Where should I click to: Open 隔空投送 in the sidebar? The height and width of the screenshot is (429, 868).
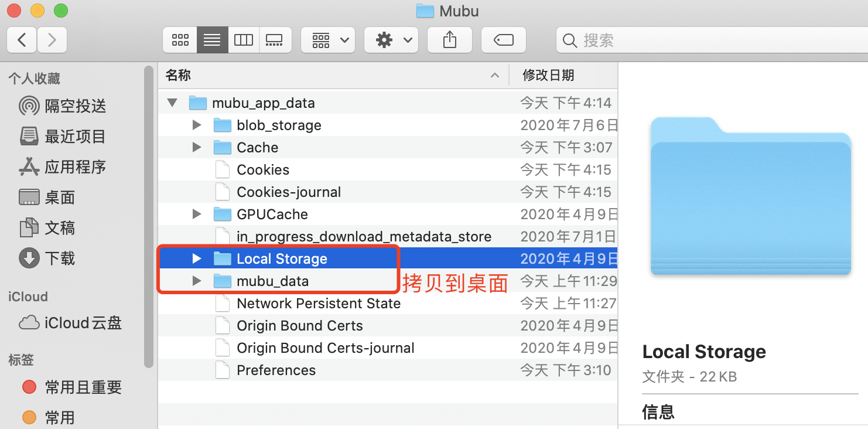[63, 106]
